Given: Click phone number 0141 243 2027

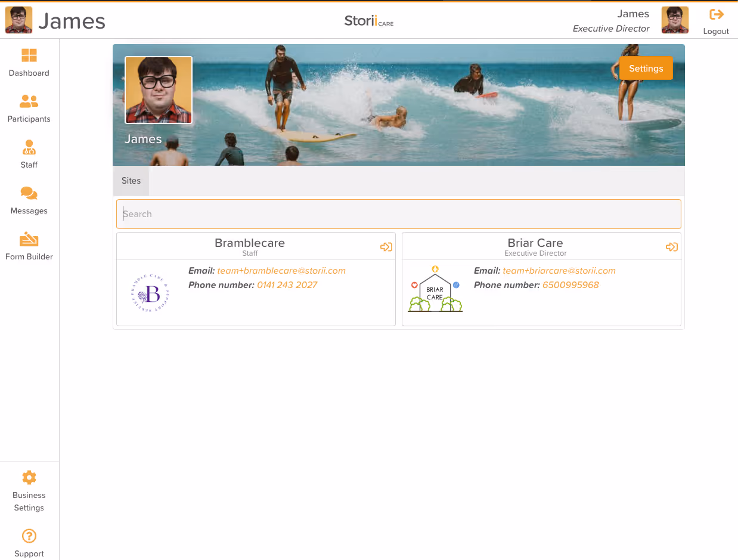Looking at the screenshot, I should pyautogui.click(x=287, y=285).
